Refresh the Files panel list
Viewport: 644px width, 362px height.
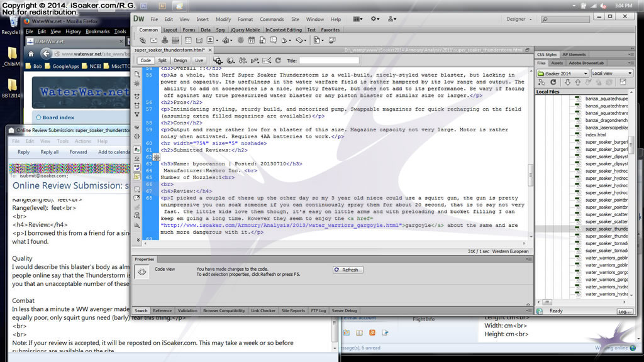[553, 82]
